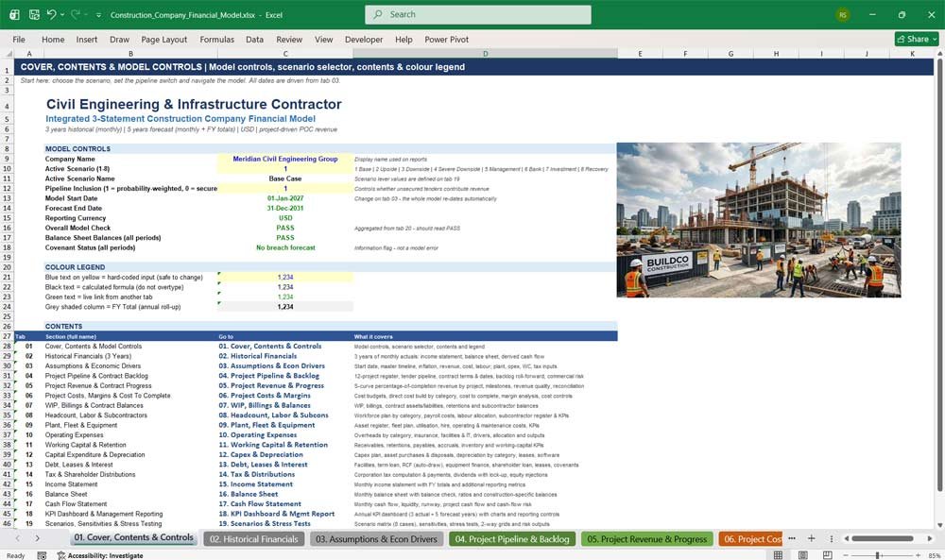Add a new sheet with plus button
Viewport: 945px width, 560px height.
click(x=811, y=538)
